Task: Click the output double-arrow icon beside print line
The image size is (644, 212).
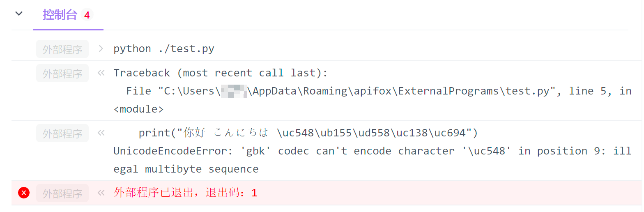Action: (101, 133)
